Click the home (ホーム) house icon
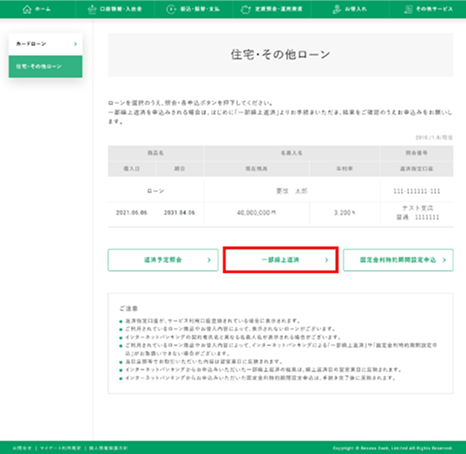Image resolution: width=466 pixels, height=454 pixels. pos(27,9)
